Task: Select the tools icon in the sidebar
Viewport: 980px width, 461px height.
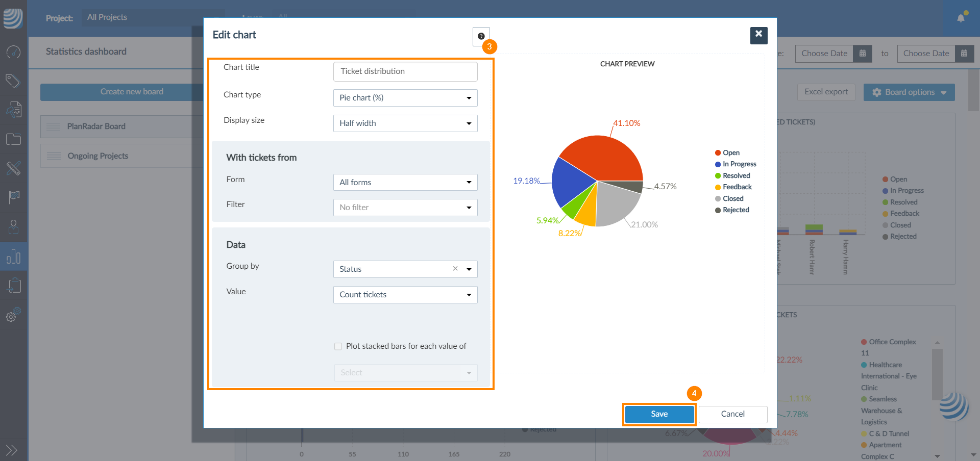Action: pyautogui.click(x=14, y=168)
